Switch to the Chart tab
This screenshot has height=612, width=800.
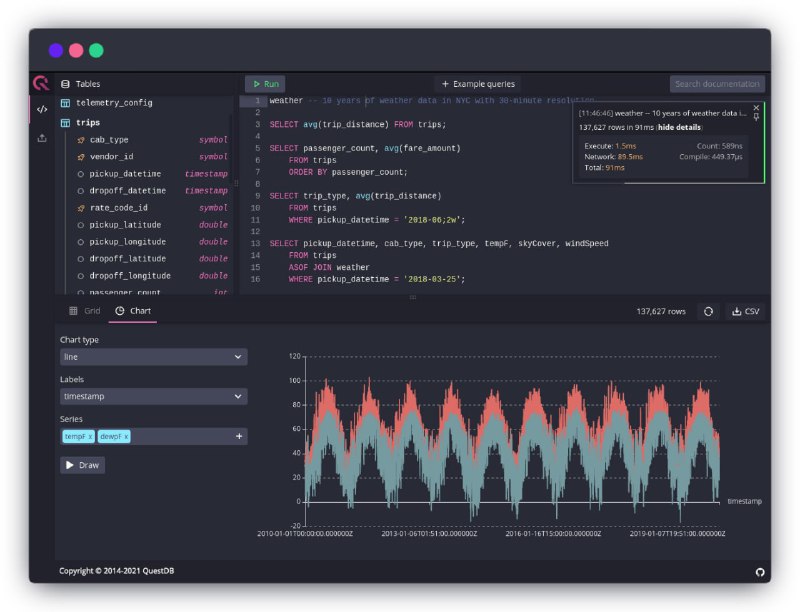tap(133, 311)
